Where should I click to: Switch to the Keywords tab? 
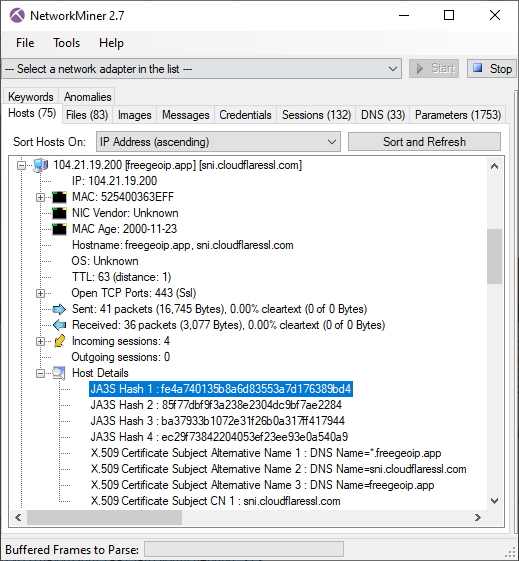[31, 97]
